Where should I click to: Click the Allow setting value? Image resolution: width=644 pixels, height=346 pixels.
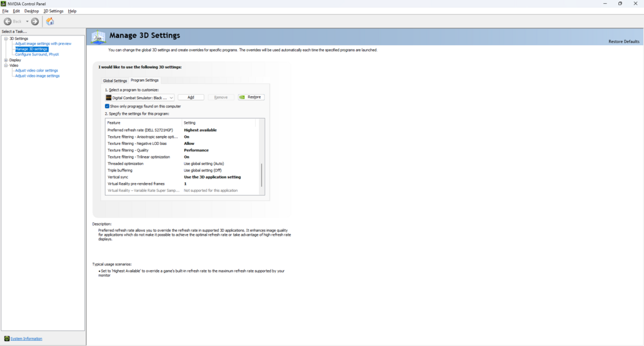click(x=189, y=144)
